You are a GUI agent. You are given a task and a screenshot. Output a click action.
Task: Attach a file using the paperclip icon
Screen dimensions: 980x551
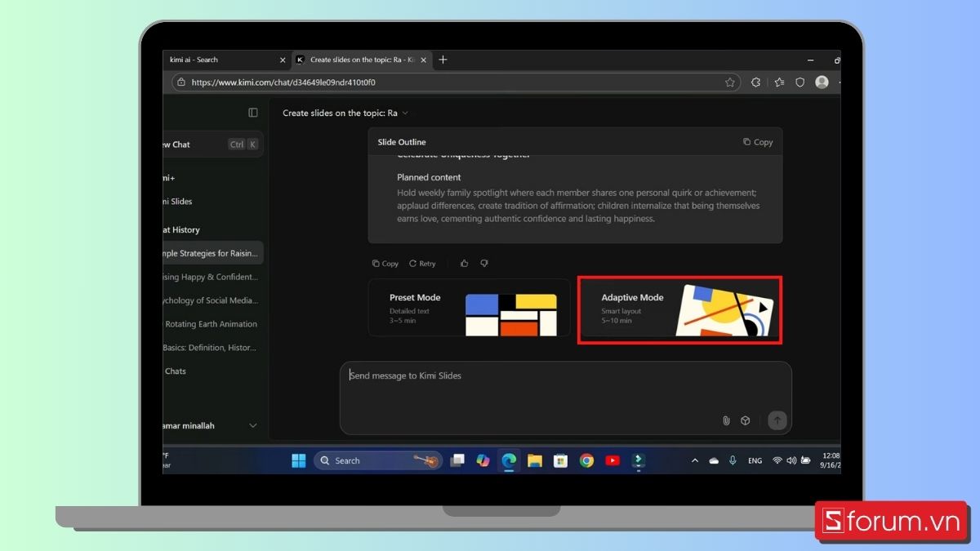tap(726, 420)
